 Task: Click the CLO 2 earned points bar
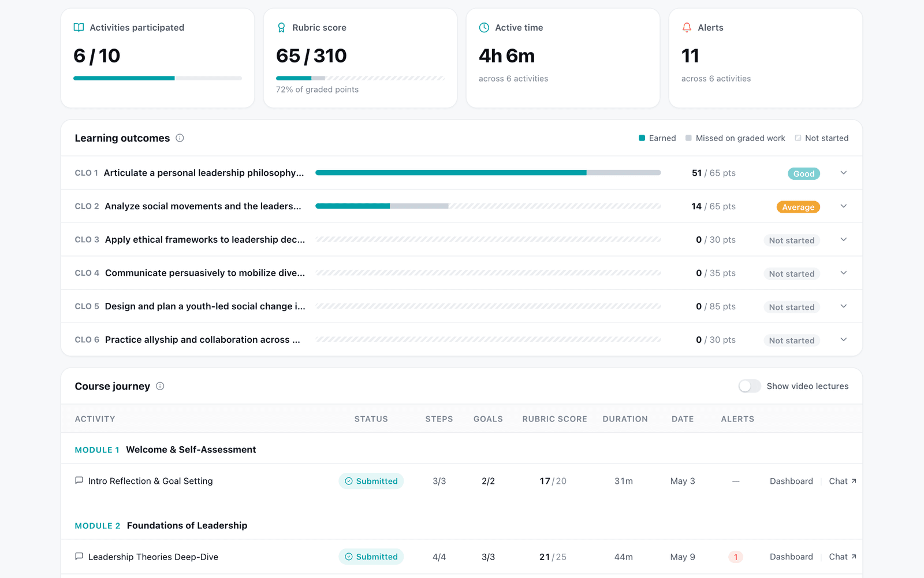(x=352, y=206)
